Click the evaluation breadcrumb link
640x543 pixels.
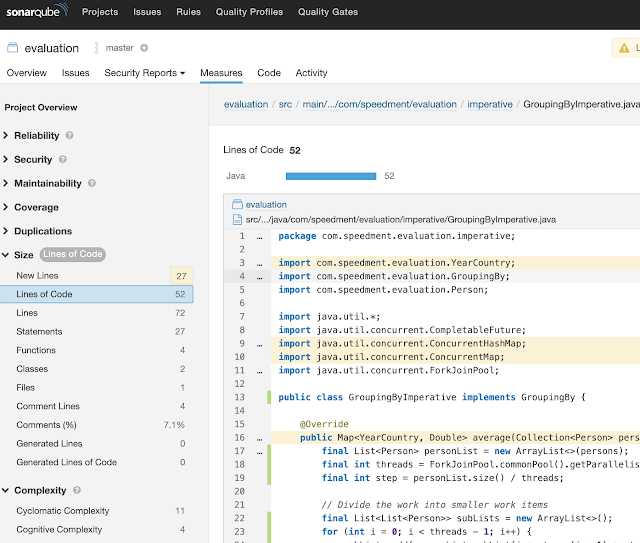[x=246, y=105]
